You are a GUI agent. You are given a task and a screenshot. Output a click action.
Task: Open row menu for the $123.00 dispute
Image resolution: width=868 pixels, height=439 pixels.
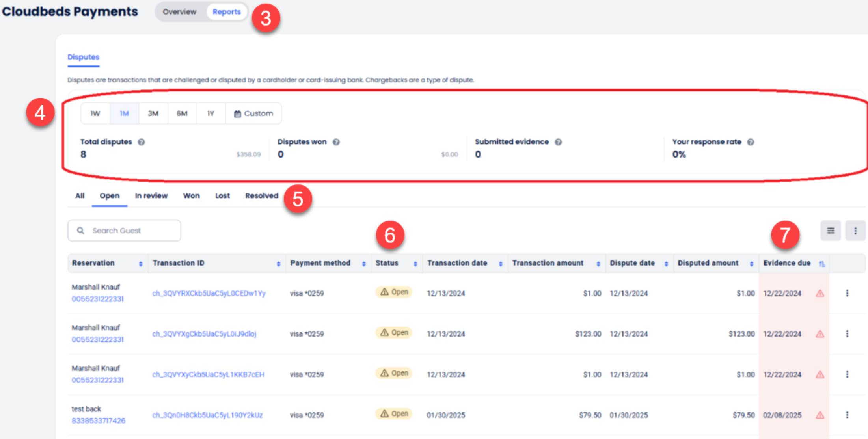[847, 334]
